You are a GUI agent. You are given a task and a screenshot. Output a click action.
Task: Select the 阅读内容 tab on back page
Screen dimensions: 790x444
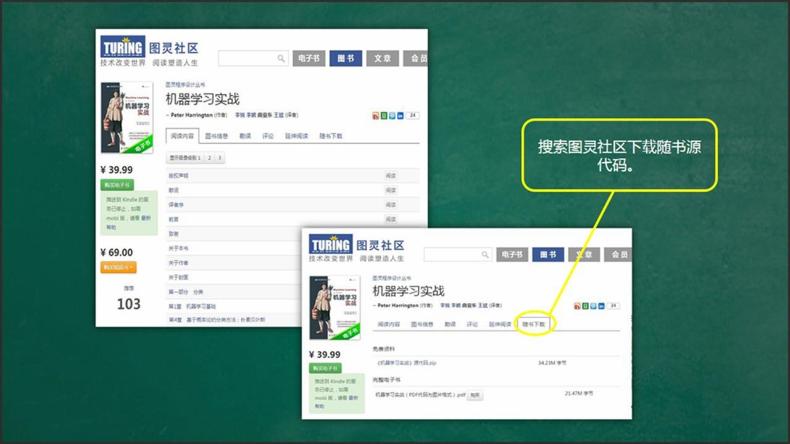(x=182, y=136)
